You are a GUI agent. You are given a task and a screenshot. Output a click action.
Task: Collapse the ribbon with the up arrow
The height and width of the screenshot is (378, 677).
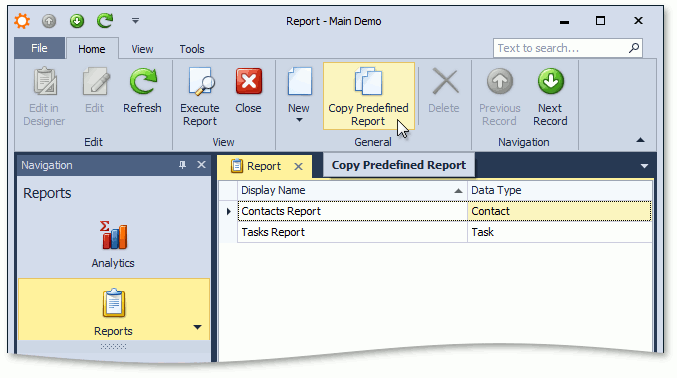(x=640, y=140)
